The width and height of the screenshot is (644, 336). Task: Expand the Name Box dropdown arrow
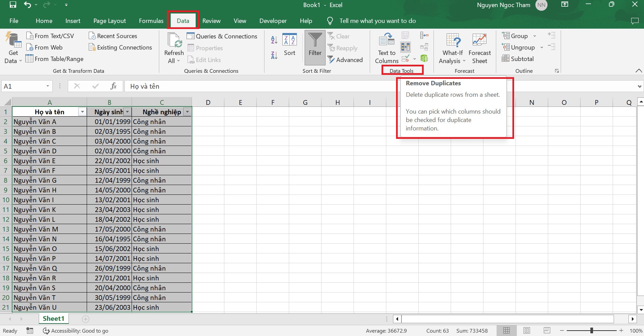pyautogui.click(x=48, y=86)
